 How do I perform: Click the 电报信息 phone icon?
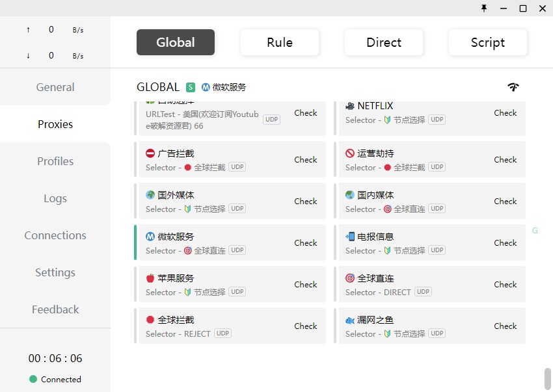[350, 237]
